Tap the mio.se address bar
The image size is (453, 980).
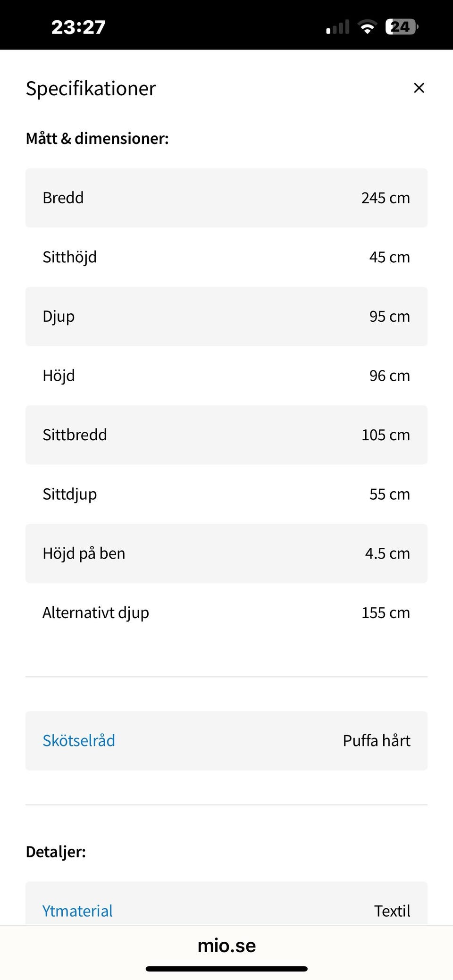point(226,945)
